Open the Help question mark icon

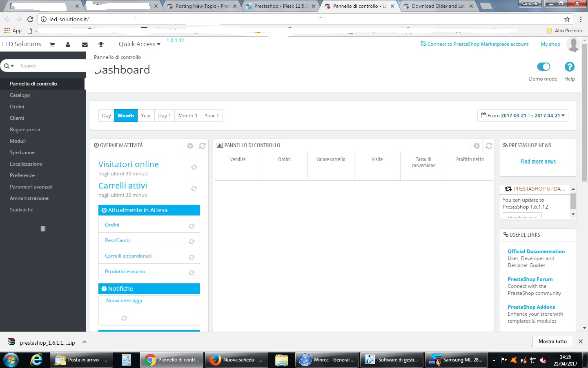[569, 67]
